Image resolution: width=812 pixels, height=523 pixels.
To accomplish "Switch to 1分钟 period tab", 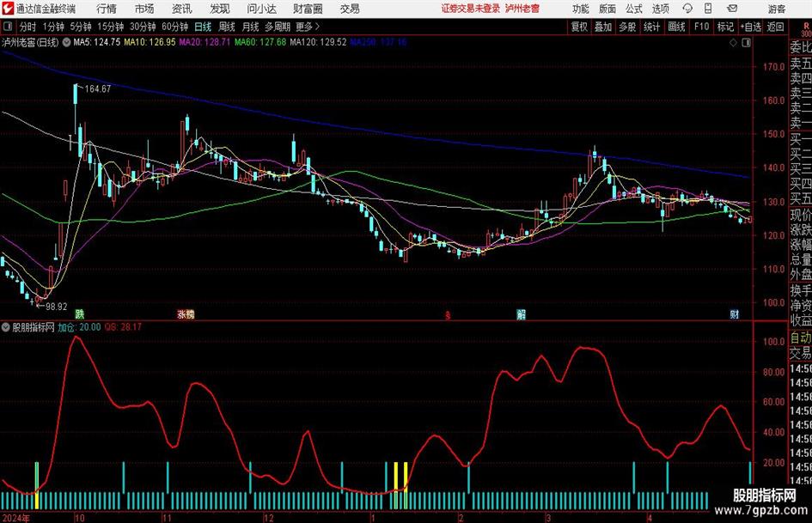I will point(53,27).
